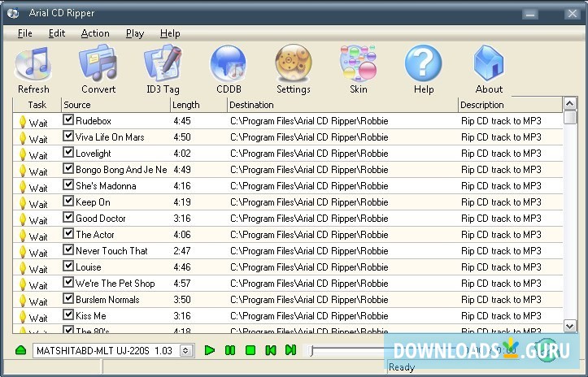Uncheck the Viva Life On Mars checkbox
Viewport: 588px width, 377px height.
(68, 136)
